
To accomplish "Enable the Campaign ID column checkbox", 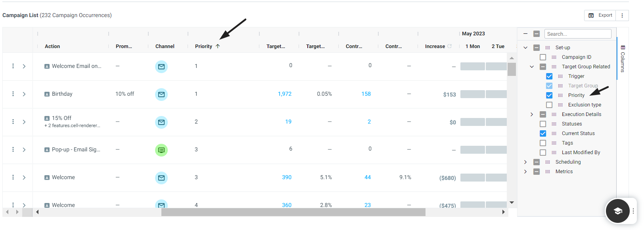I will pos(543,57).
